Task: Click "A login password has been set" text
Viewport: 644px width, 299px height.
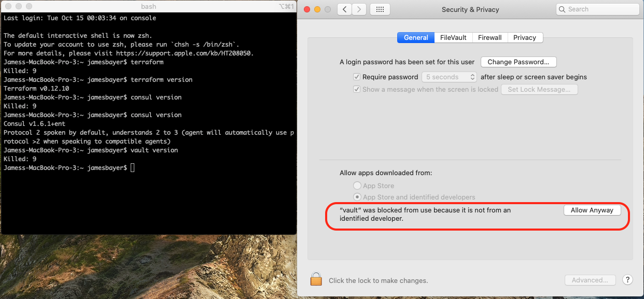Action: click(407, 62)
